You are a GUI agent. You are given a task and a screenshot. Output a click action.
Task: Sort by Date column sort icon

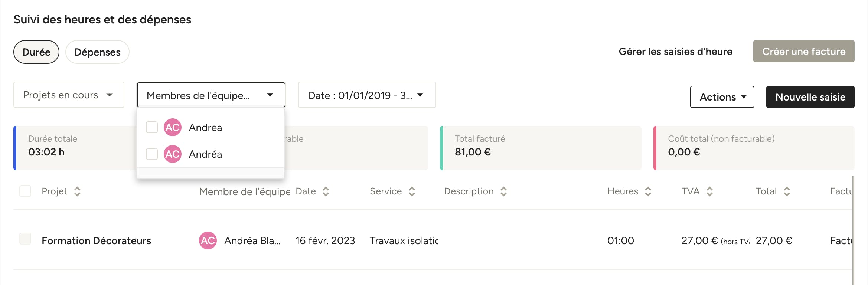point(326,191)
